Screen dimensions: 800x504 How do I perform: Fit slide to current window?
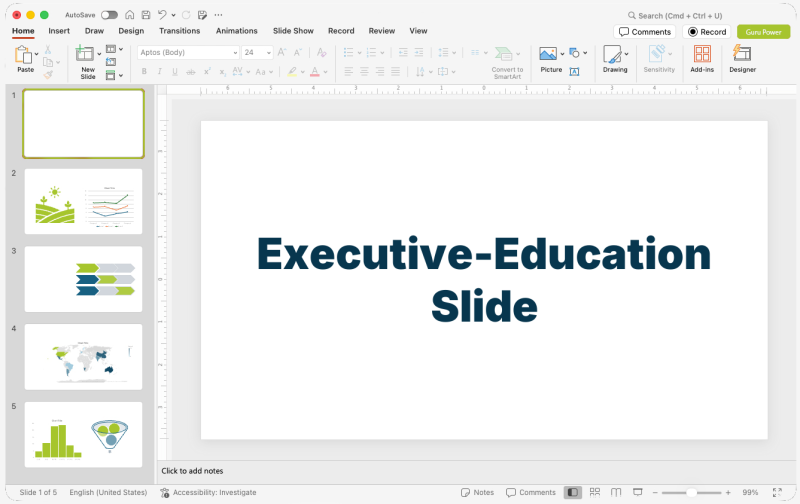coord(777,492)
